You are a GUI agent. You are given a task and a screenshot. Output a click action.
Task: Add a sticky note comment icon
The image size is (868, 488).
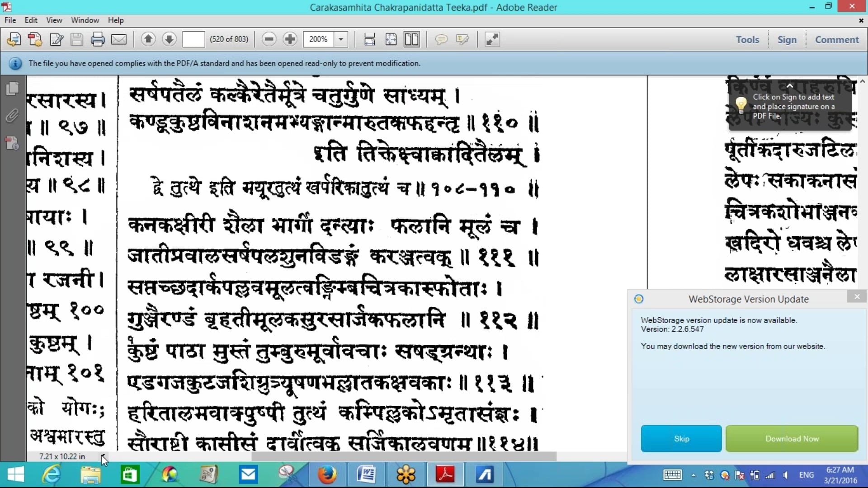441,39
